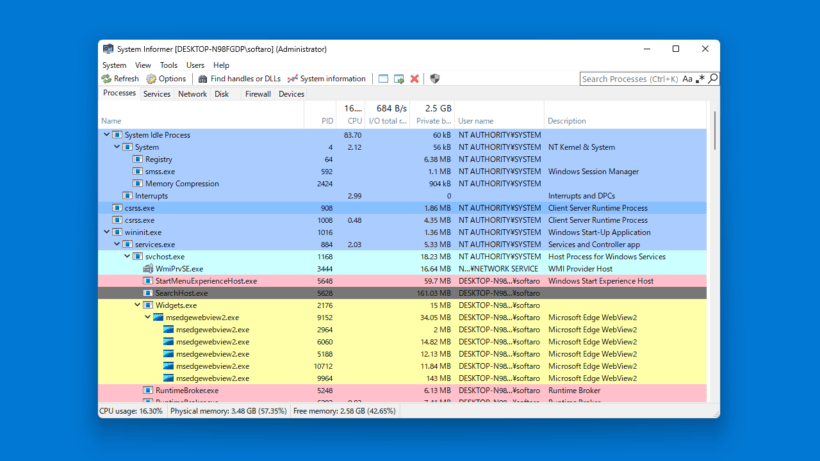Select Memory Compression process icon
The height and width of the screenshot is (461, 820).
[x=138, y=183]
